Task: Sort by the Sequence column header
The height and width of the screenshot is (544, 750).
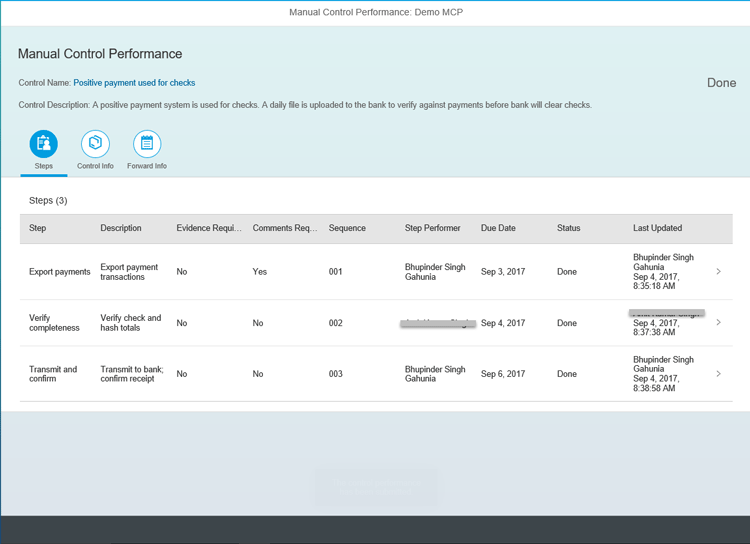Action: pyautogui.click(x=347, y=228)
